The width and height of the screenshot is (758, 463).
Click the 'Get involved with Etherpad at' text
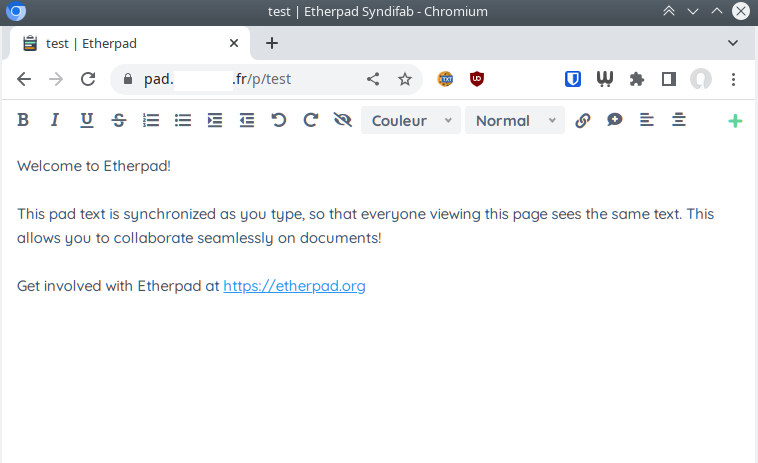coord(118,286)
